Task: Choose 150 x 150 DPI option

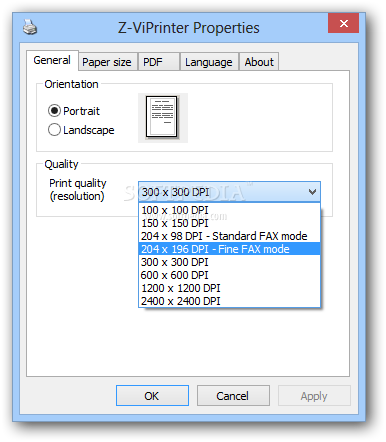Action: coord(229,223)
